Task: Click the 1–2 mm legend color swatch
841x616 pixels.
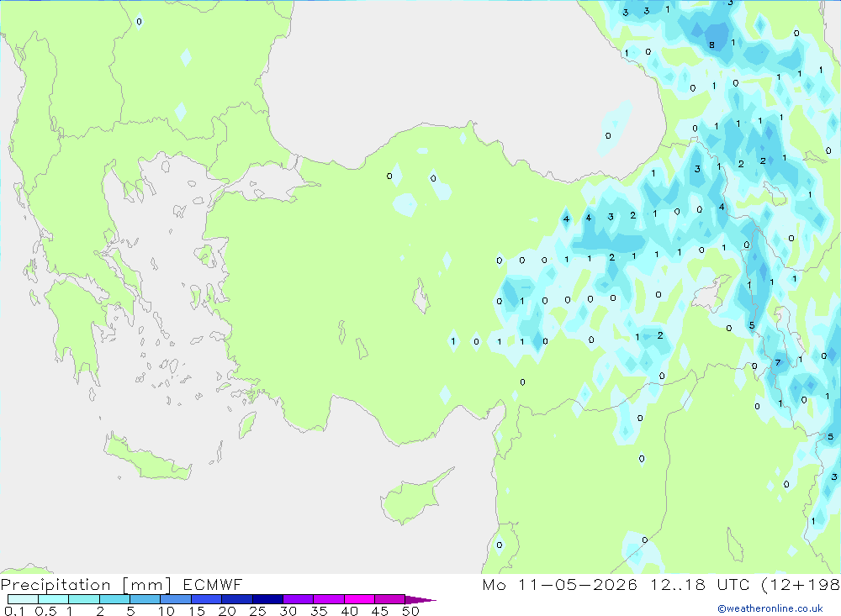Action: pyautogui.click(x=84, y=599)
